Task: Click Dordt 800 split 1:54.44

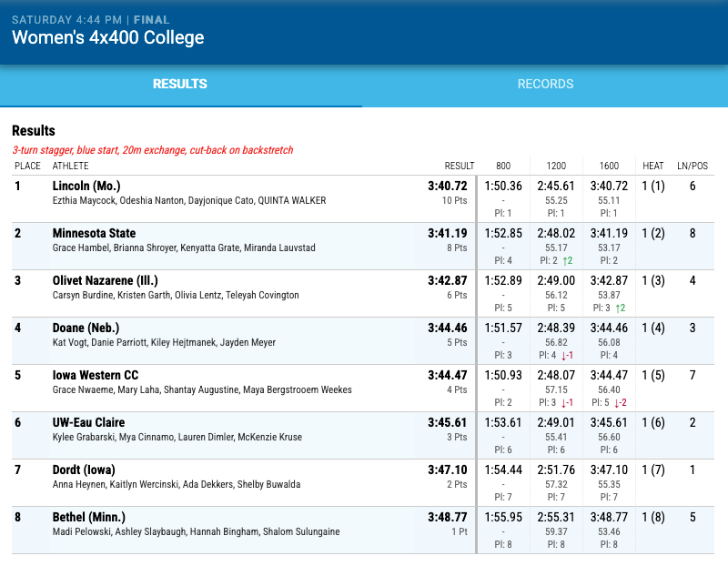Action: coord(503,470)
